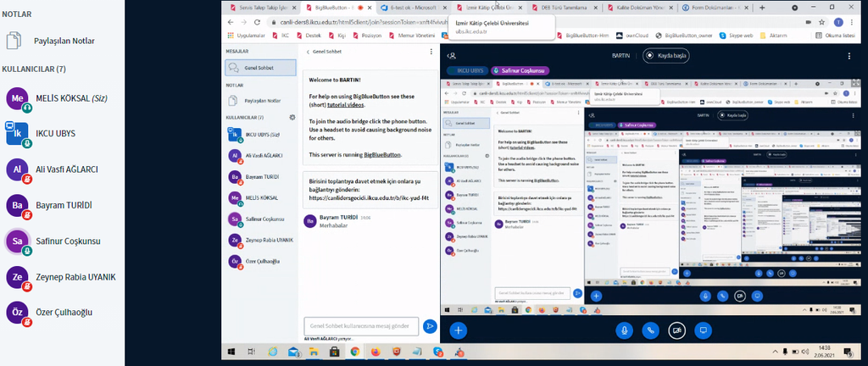Open the tutorial videos link in the biggest welcome message

tap(347, 104)
